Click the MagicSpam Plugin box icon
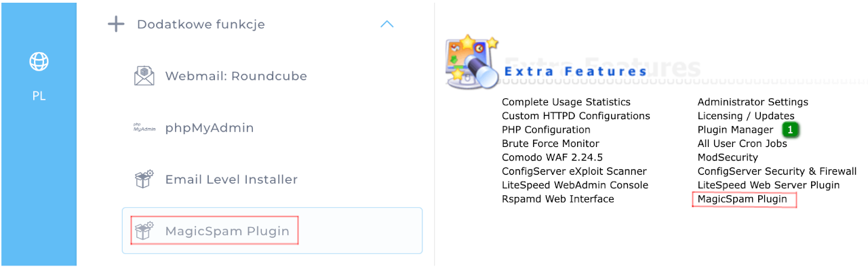 (144, 231)
